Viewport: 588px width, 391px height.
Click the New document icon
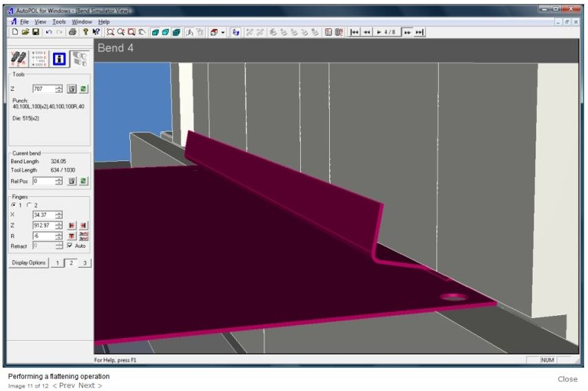tap(15, 32)
